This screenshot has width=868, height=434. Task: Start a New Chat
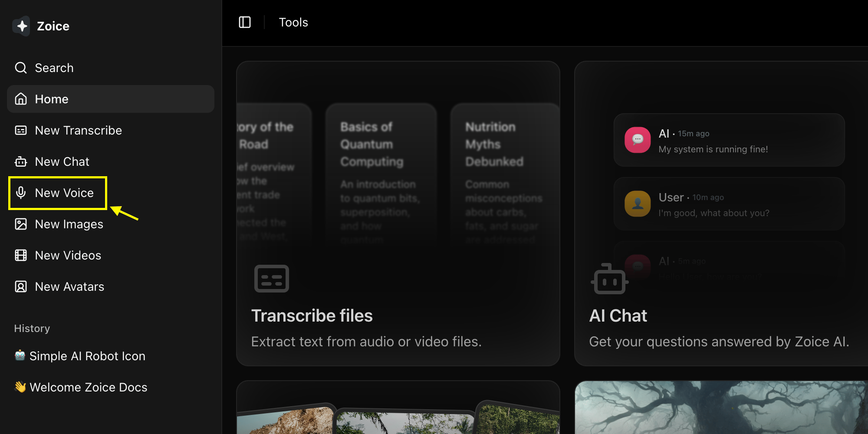coord(111,161)
